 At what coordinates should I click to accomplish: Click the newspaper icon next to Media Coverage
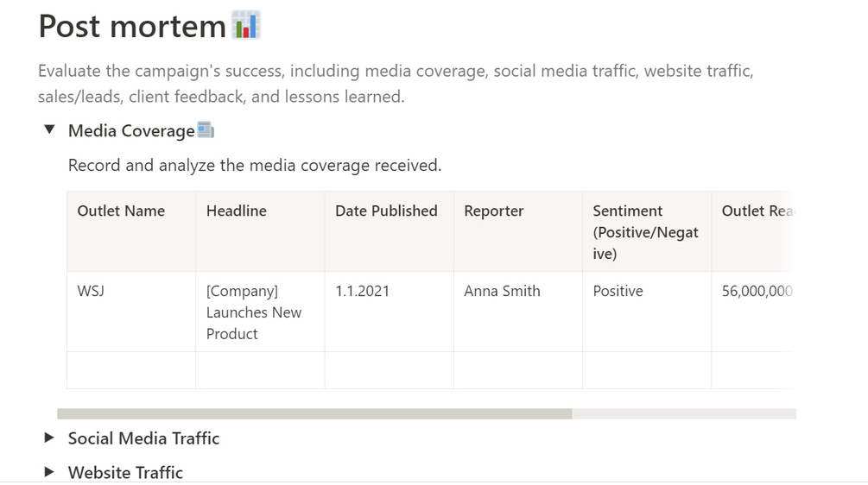click(206, 130)
